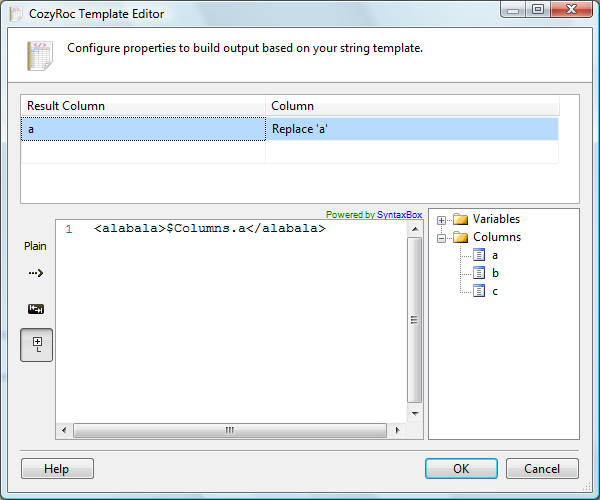This screenshot has height=500, width=600.
Task: Select the Columns folder icon
Action: coord(460,237)
